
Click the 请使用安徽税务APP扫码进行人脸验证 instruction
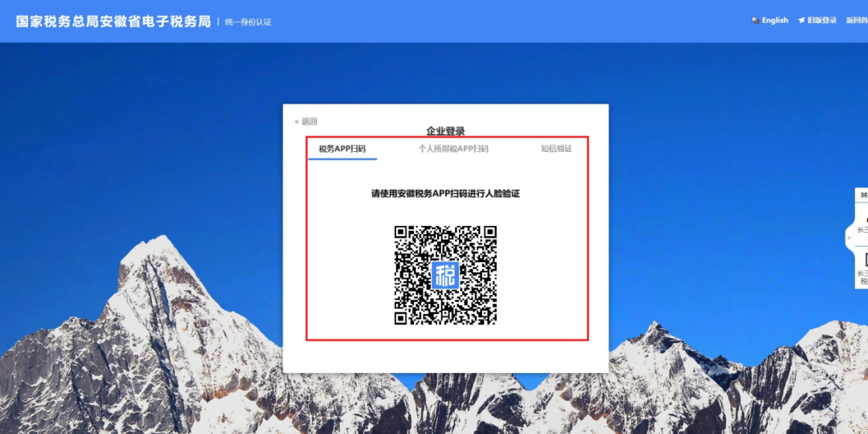[x=445, y=194]
